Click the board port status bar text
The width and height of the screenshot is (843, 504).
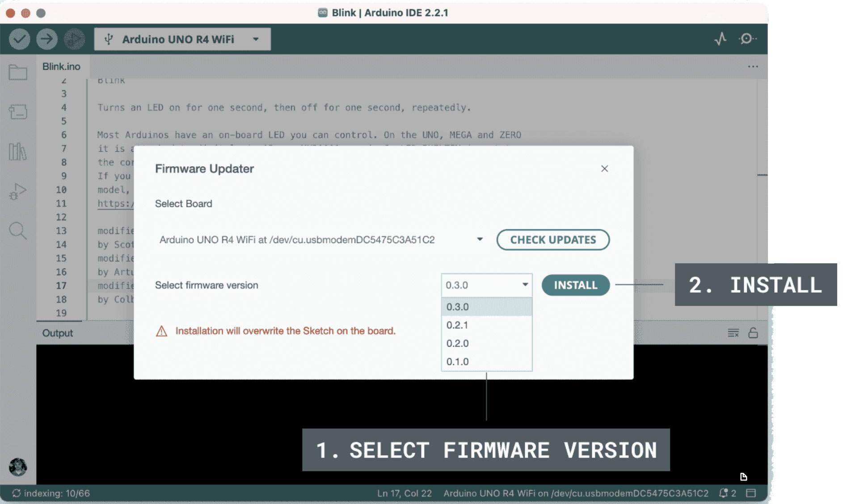coord(576,493)
